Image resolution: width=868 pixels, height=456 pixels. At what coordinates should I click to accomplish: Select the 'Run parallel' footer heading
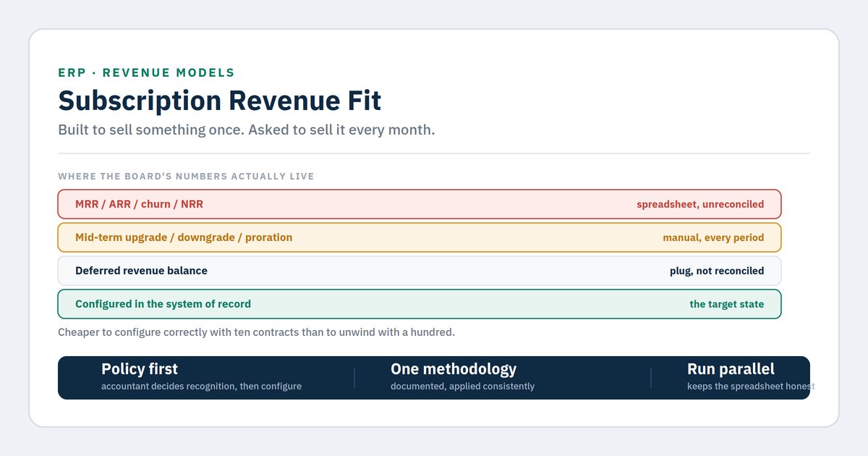coord(731,369)
